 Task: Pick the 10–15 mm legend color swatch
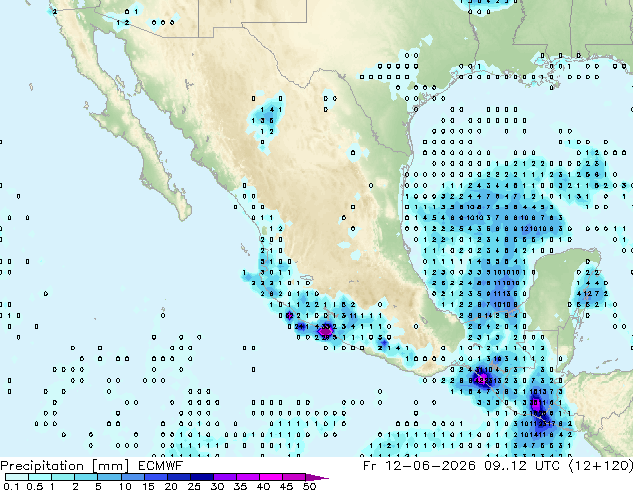[x=132, y=477]
